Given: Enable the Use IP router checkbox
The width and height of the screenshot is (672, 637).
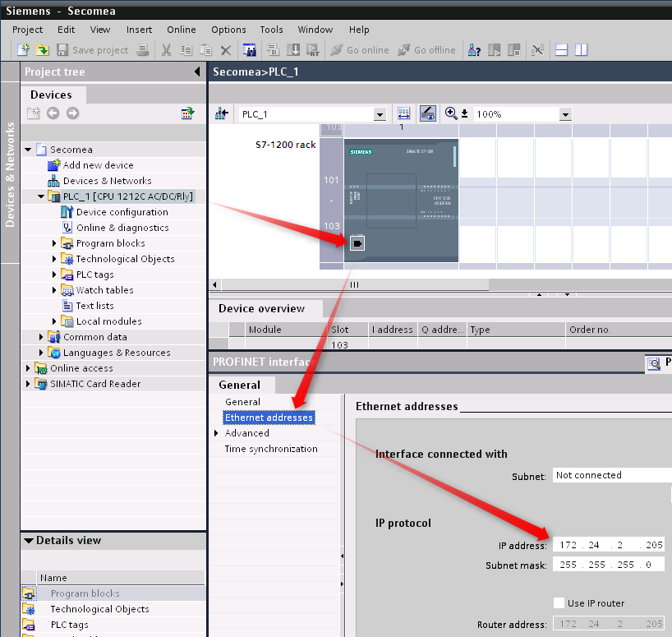Looking at the screenshot, I should pos(559,603).
